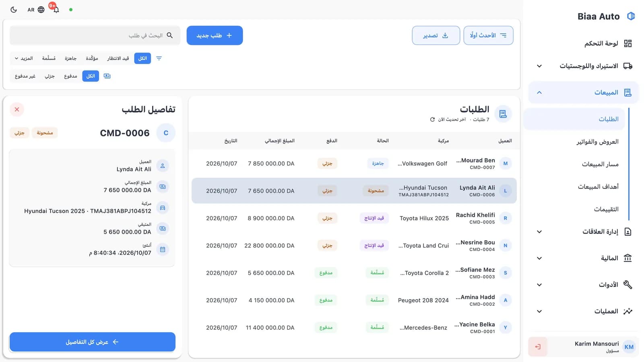Screen dimensions: 644x362
Task: Select the payment filter مدفوع
Action: click(x=70, y=76)
